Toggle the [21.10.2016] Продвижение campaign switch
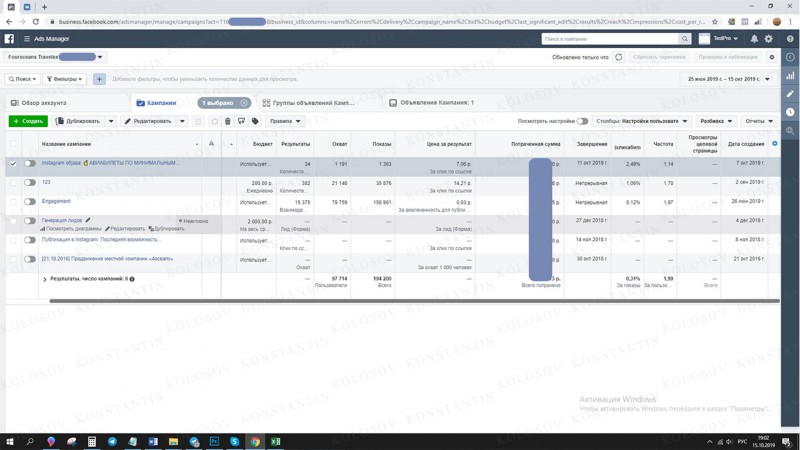Viewport: 800px width, 450px height. (x=30, y=259)
